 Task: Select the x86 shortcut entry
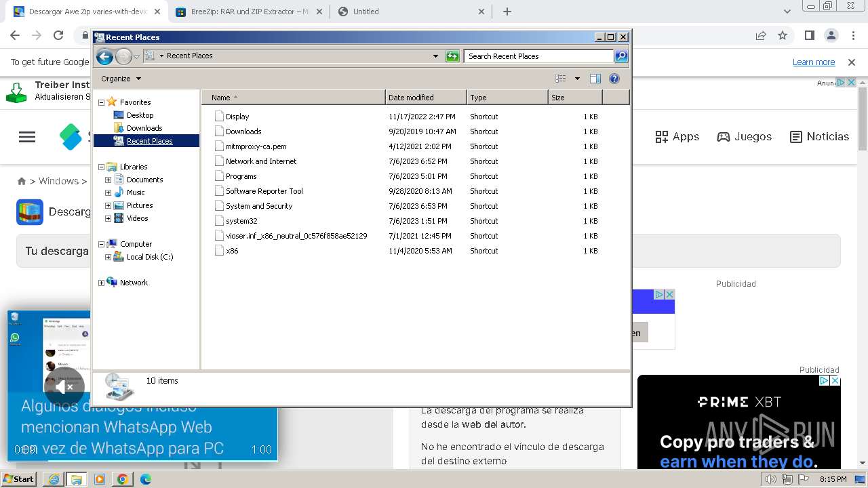coord(232,251)
